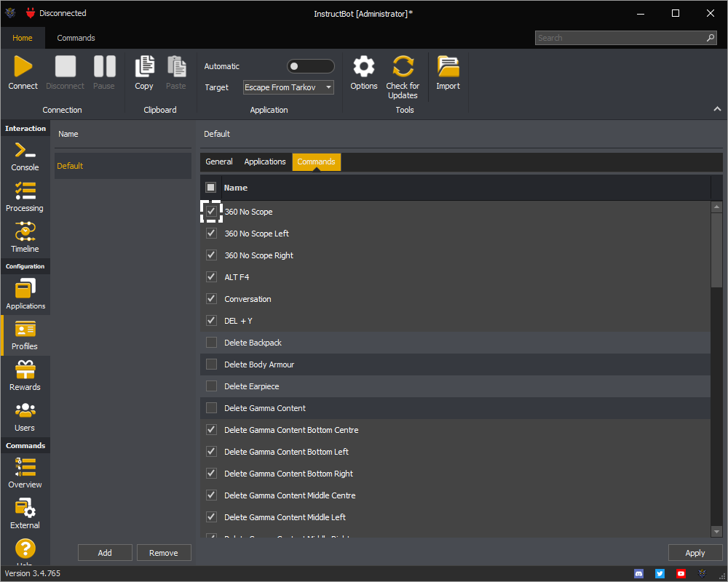This screenshot has height=582, width=728.
Task: Select the Default profile in list
Action: pyautogui.click(x=123, y=166)
